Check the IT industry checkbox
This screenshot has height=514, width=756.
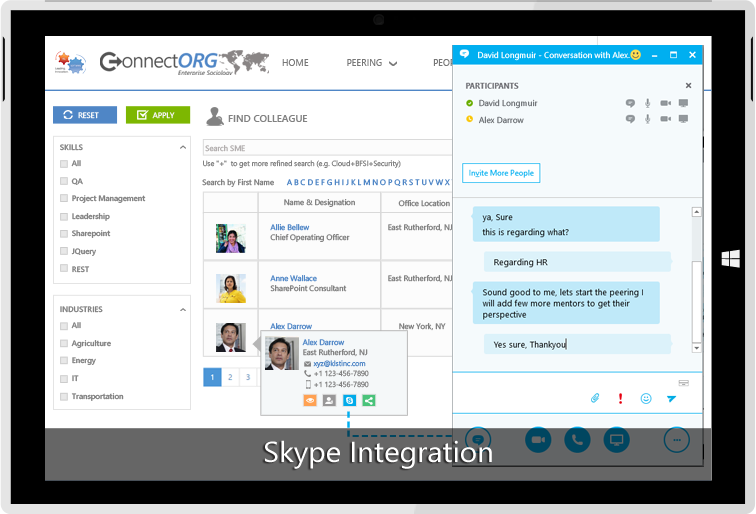(x=64, y=379)
